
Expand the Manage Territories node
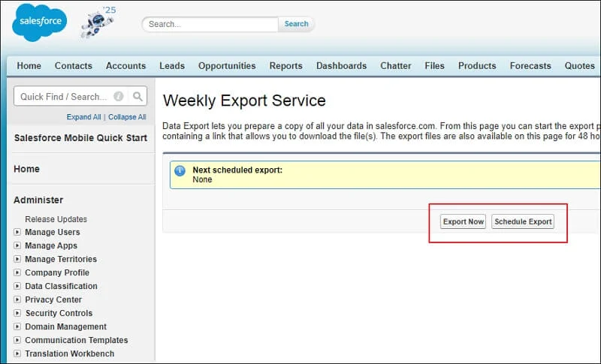tap(17, 259)
